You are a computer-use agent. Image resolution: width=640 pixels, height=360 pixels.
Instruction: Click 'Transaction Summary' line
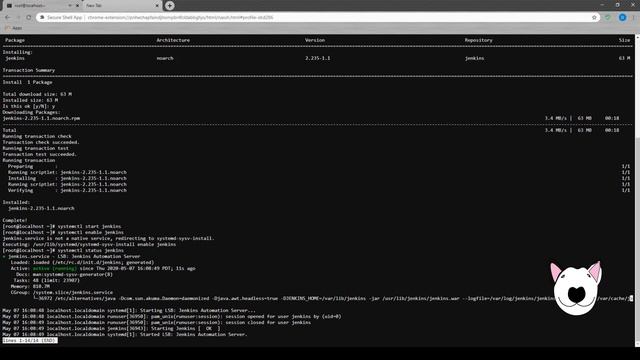29,70
